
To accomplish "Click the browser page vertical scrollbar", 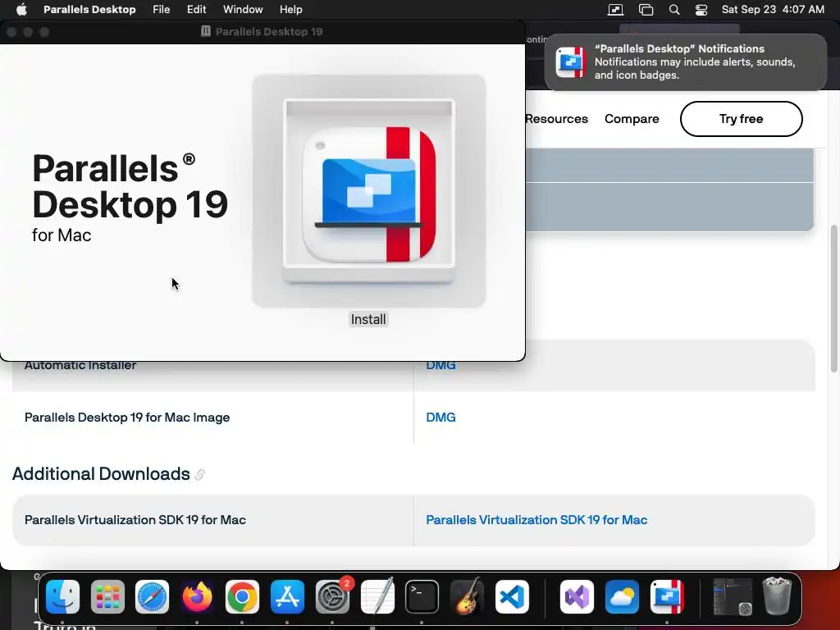I will coord(833,299).
